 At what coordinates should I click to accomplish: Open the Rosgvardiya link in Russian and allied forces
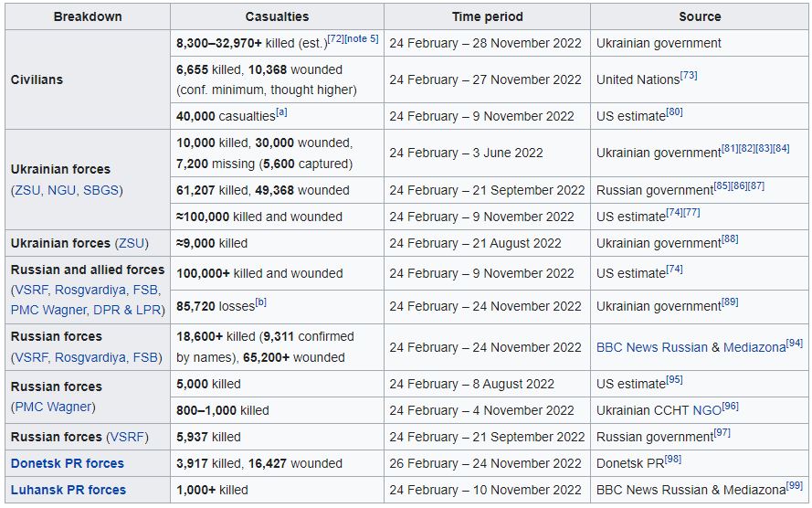[x=90, y=290]
